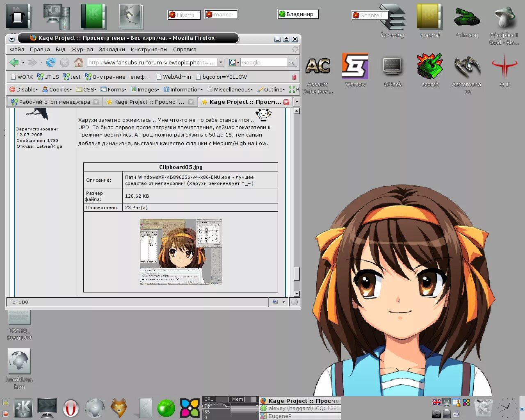Open the address bar history dropdown arrow
The image size is (525, 420).
pos(221,62)
